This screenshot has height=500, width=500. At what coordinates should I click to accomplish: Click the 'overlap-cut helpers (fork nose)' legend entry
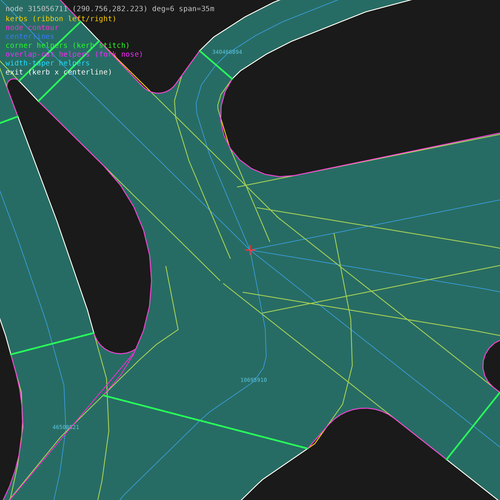74,54
